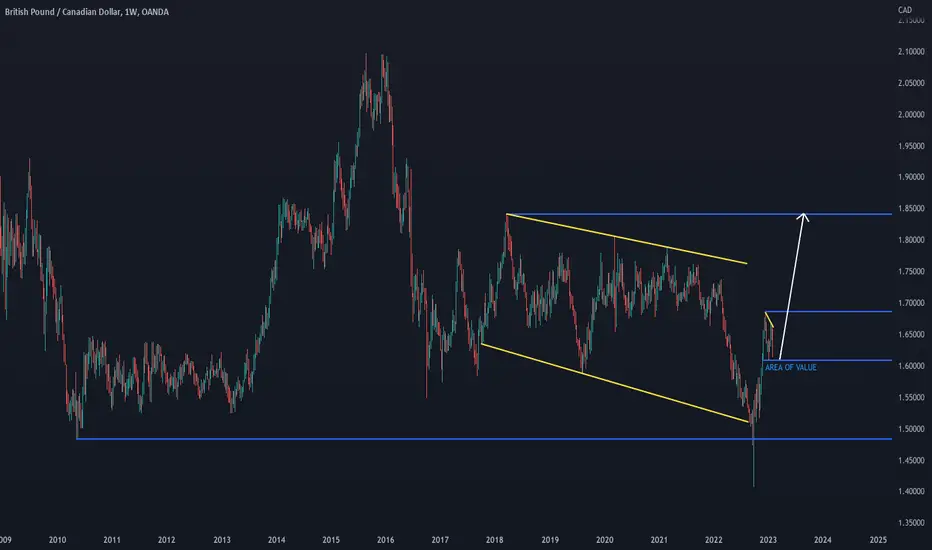This screenshot has height=550, width=932.
Task: Click the 2021 label on time axis
Action: 659,540
